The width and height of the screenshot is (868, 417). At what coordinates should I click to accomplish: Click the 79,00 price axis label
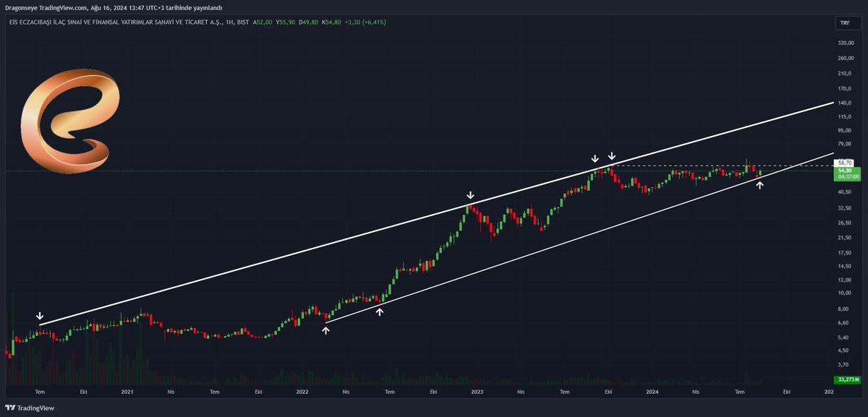[844, 144]
